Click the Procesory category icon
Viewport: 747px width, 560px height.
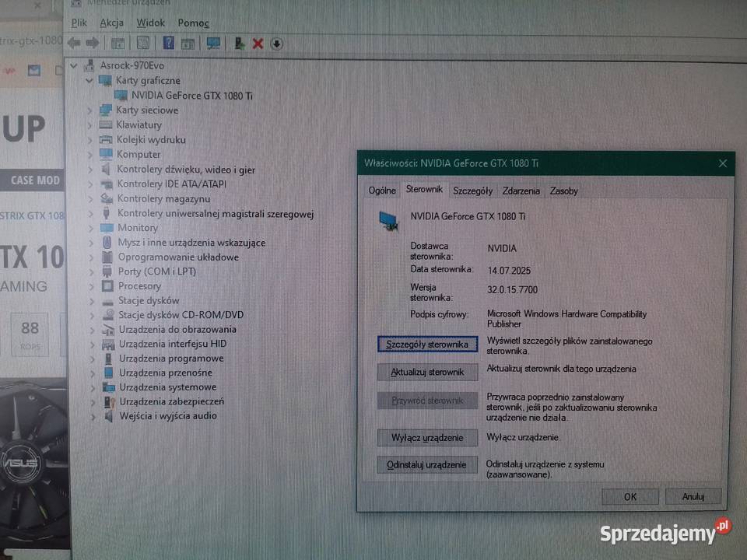(107, 285)
